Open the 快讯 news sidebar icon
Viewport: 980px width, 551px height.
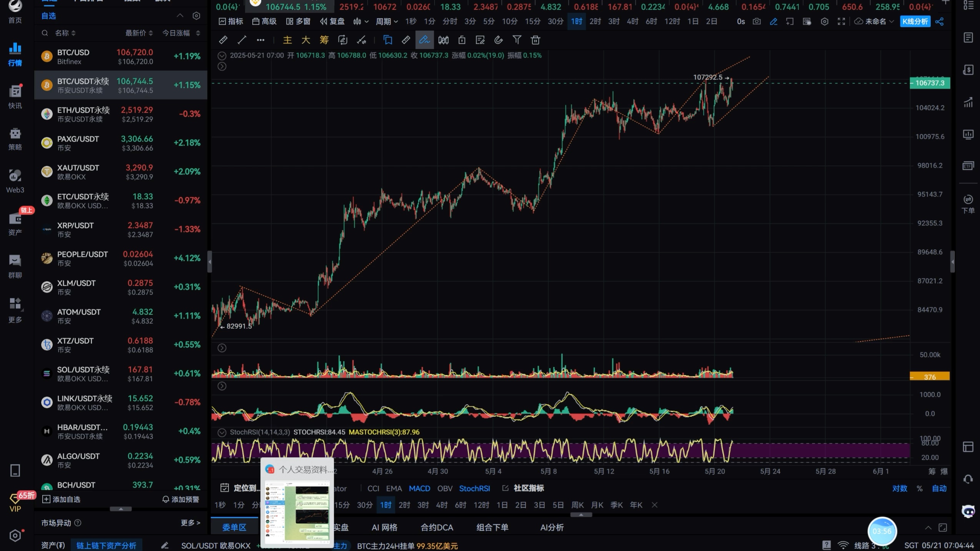(15, 97)
